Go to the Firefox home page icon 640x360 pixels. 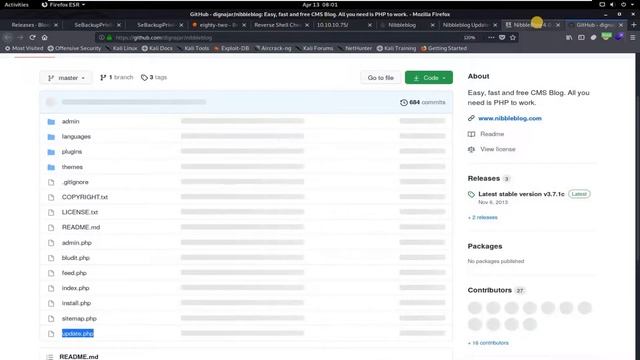[x=44, y=37]
